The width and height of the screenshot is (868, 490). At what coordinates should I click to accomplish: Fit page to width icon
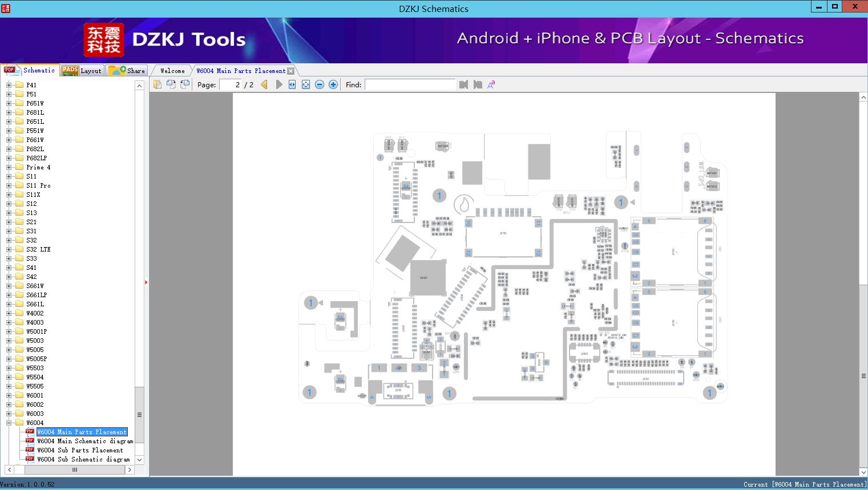pos(292,84)
